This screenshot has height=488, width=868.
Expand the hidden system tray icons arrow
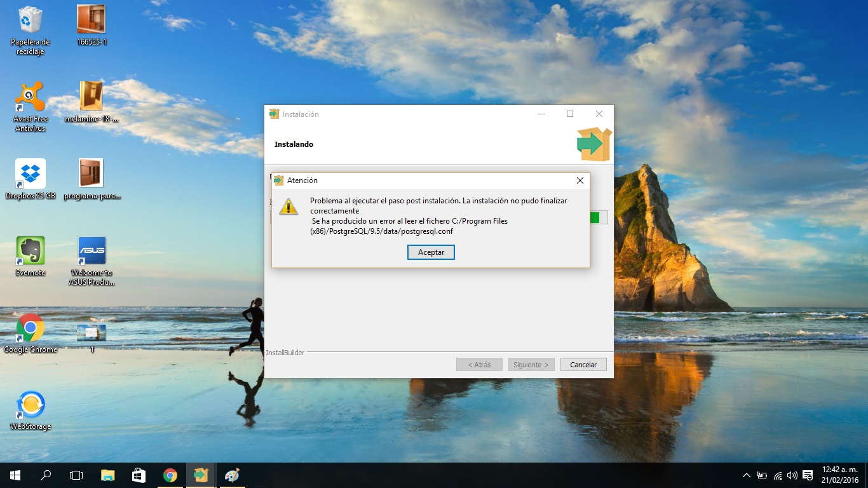747,475
